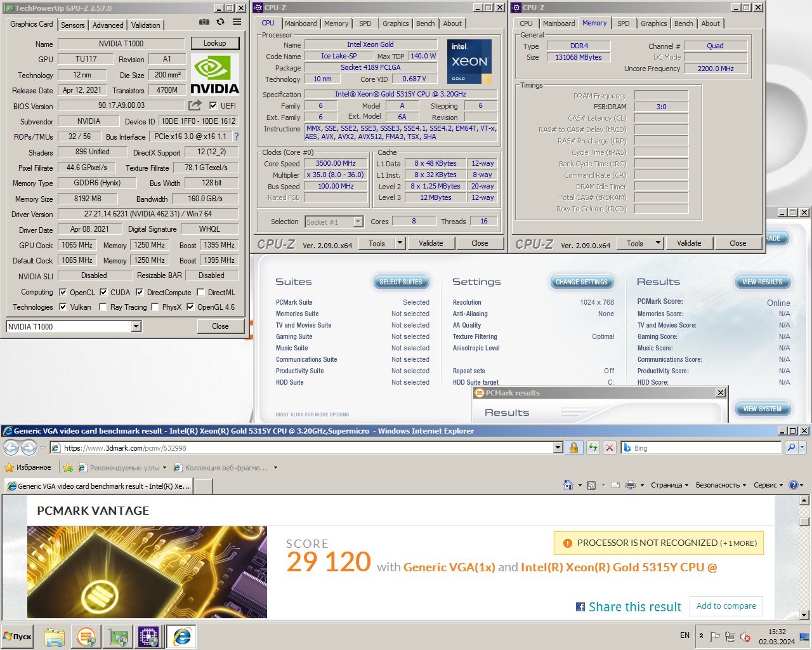Click the IE Print icon
812x650 pixels.
[x=630, y=485]
